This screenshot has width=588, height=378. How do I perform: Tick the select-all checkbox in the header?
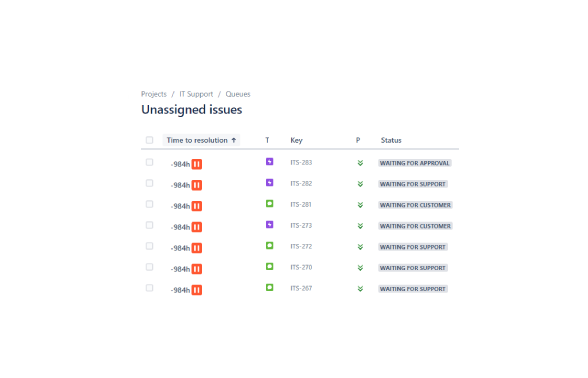click(x=149, y=140)
